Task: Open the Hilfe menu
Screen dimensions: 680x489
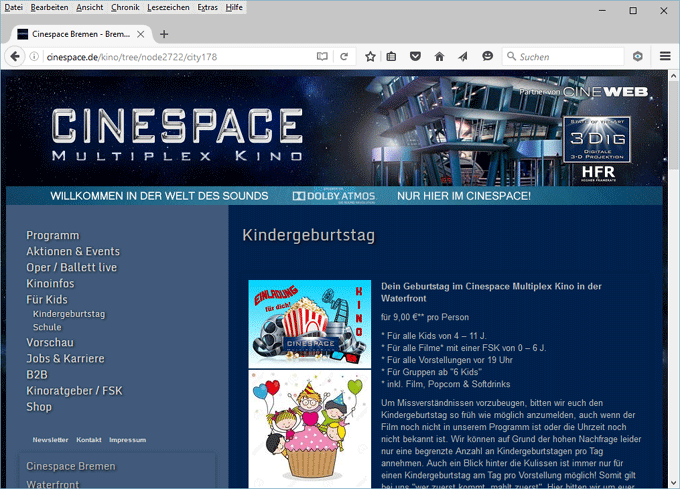Action: (234, 7)
